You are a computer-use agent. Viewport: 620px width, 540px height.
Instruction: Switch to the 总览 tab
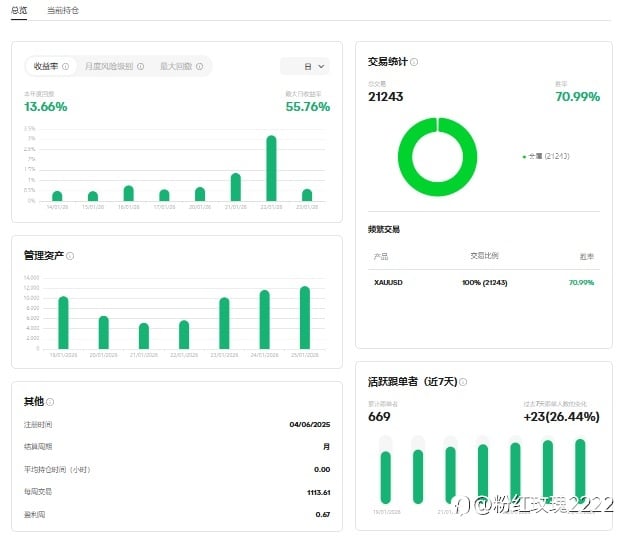[19, 10]
